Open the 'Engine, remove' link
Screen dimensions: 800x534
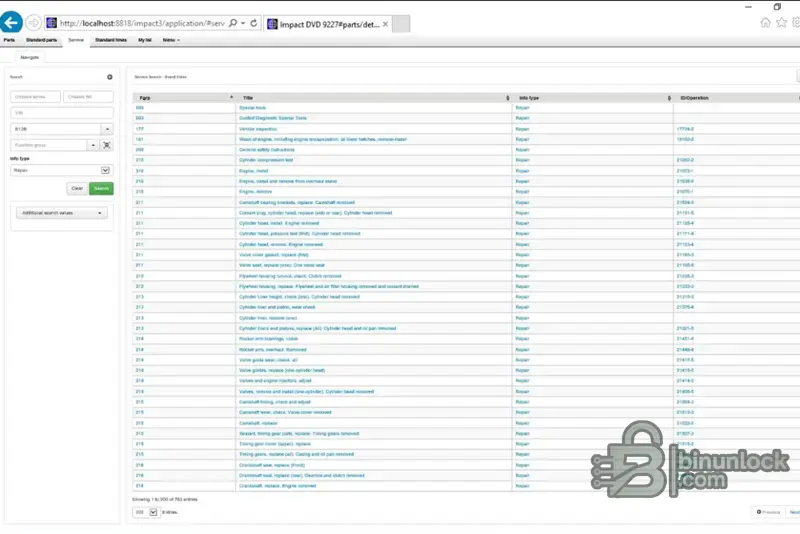(x=256, y=192)
